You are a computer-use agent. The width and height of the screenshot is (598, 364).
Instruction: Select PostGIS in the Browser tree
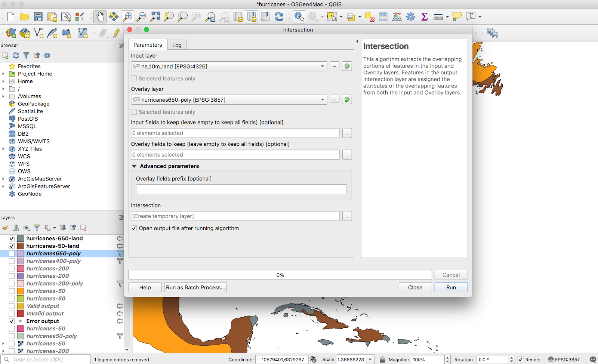[28, 119]
